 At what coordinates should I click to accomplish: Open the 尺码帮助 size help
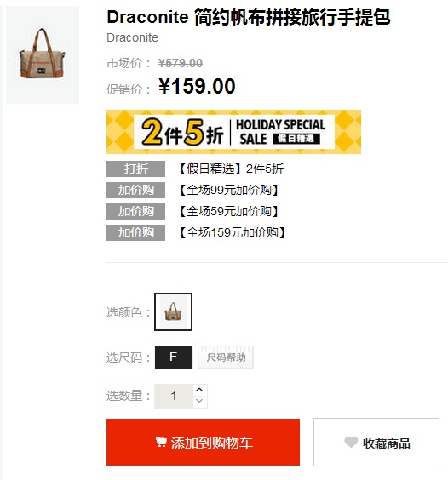(x=226, y=357)
